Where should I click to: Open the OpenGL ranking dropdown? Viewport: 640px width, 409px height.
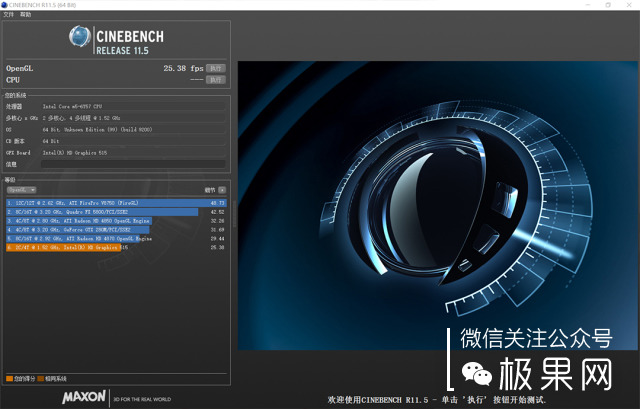21,189
